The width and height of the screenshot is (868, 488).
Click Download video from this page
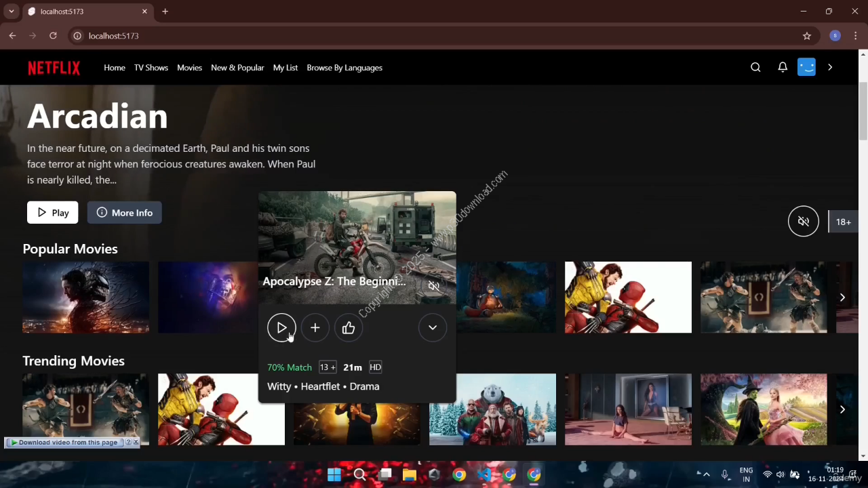click(64, 442)
